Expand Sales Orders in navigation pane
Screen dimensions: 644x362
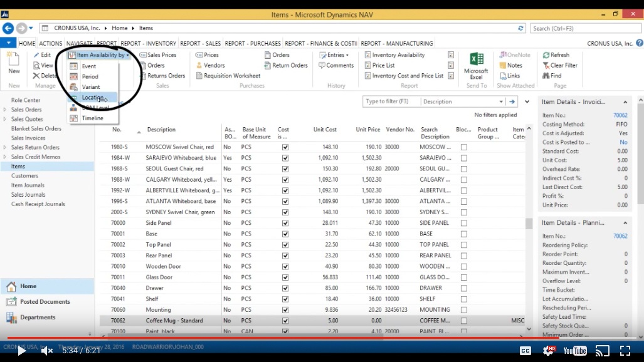point(5,110)
